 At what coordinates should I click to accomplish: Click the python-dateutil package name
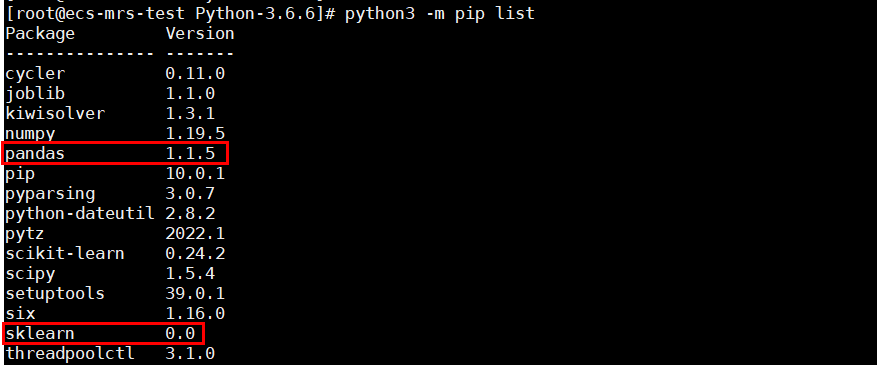(80, 214)
